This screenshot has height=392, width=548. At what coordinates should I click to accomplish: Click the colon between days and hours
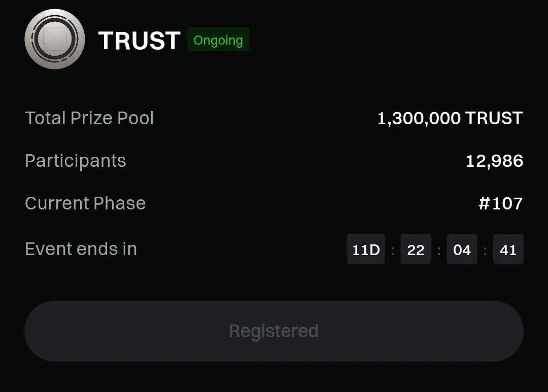pos(392,250)
